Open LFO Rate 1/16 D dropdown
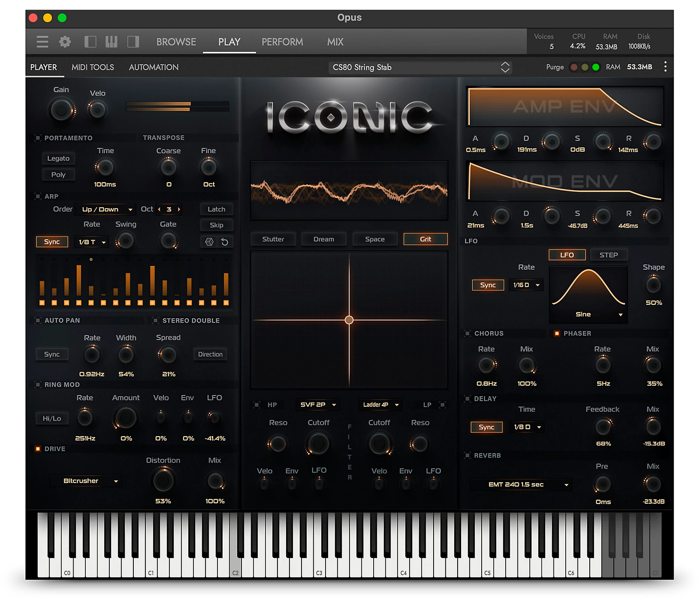Image resolution: width=700 pixels, height=602 pixels. (526, 285)
